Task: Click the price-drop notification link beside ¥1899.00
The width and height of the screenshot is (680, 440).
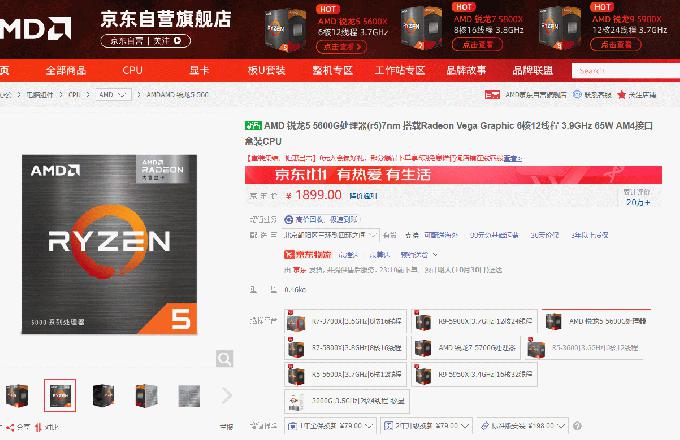Action: [x=363, y=196]
